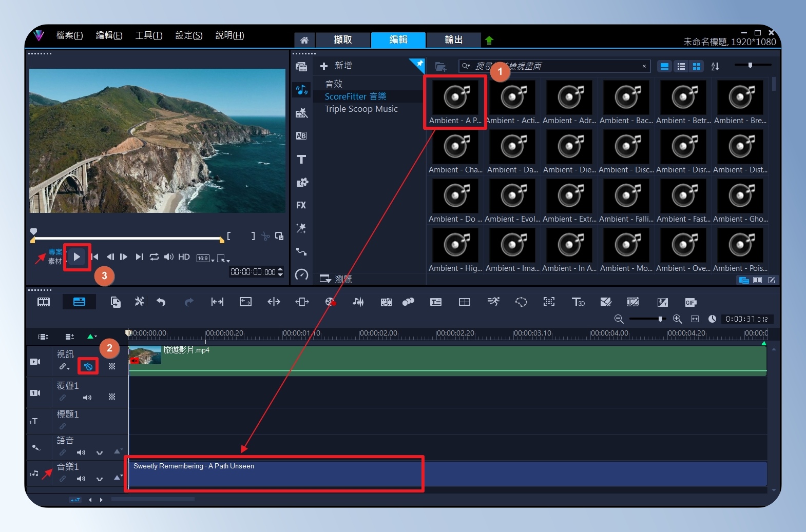Open the FX filter library icon
Image resolution: width=806 pixels, height=532 pixels.
click(301, 205)
